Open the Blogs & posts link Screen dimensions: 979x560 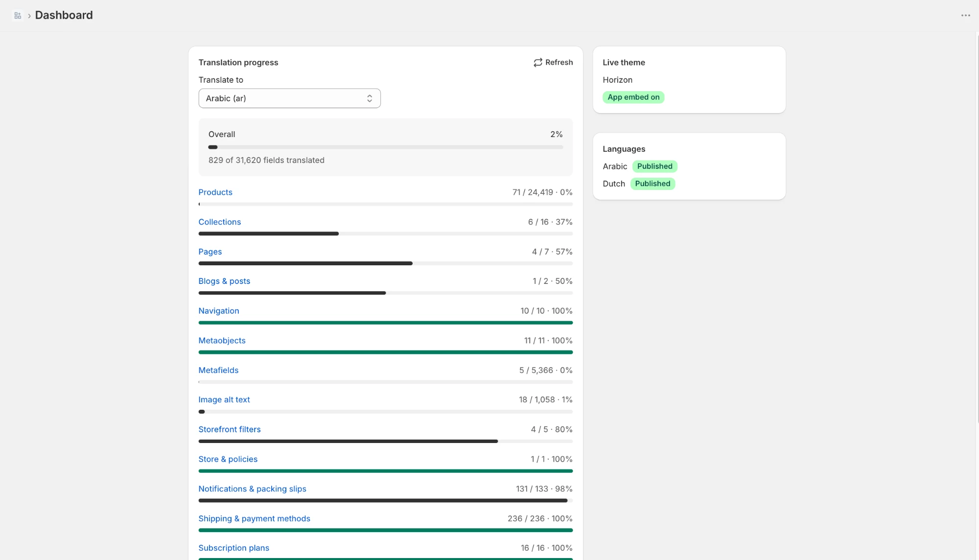224,281
